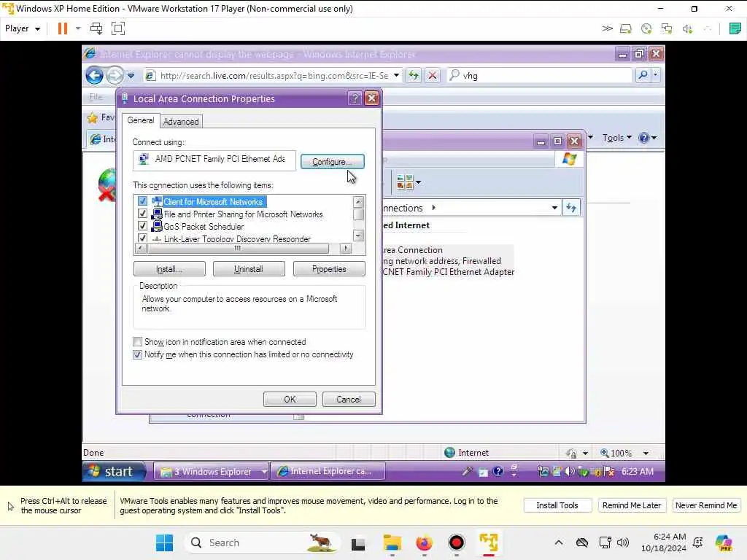Open Network Connections address dropdown
This screenshot has height=560, width=747.
(554, 208)
